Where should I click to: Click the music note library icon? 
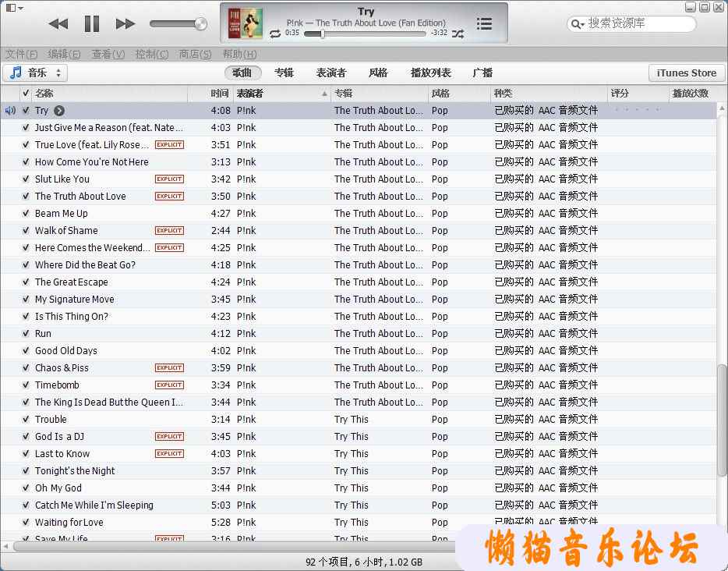[16, 73]
